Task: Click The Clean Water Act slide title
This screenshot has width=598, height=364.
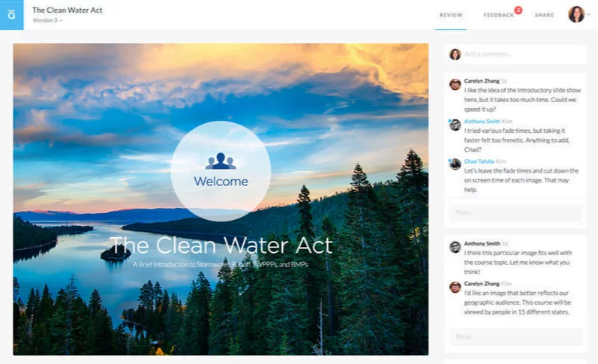Action: pos(221,245)
